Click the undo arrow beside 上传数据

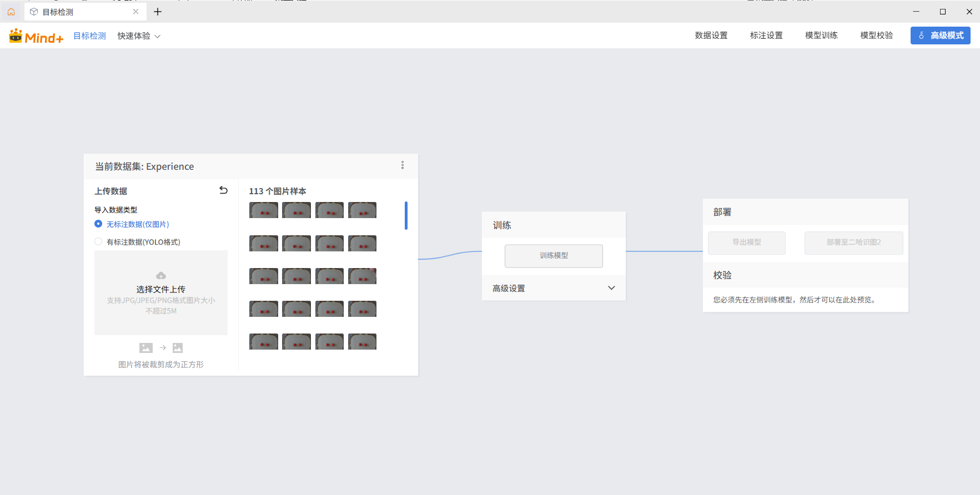click(223, 190)
